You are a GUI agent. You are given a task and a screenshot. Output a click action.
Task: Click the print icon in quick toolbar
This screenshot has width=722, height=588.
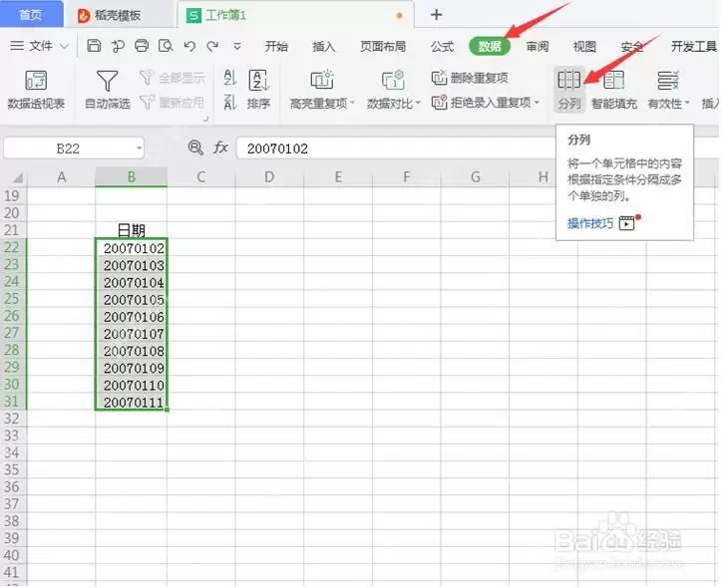pyautogui.click(x=142, y=46)
